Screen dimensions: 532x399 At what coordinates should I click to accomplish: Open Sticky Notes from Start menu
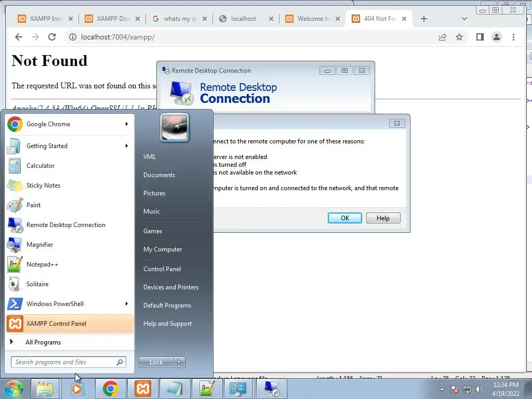tap(70, 185)
